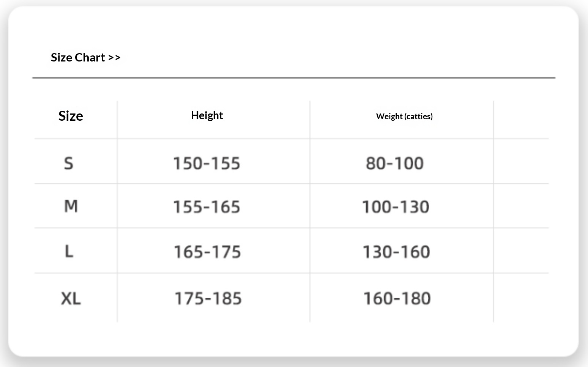Select the 100-130 weight value
The image size is (588, 367).
click(396, 207)
